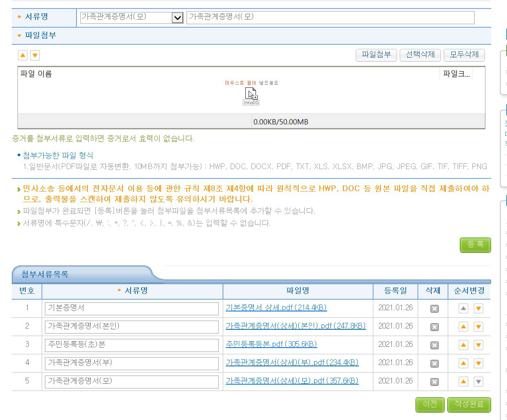507x420 pixels.
Task: Move 기본증명서 row up
Action: coord(463,308)
